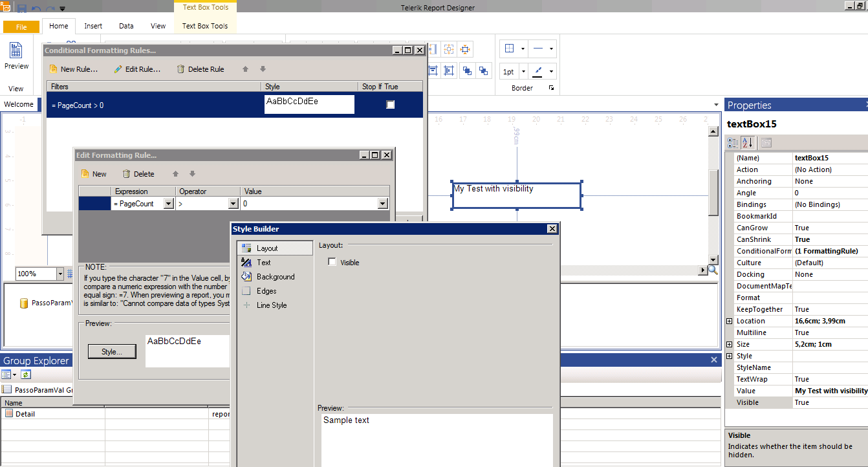Click the refresh icon in Group Explorer
Image resolution: width=868 pixels, height=467 pixels.
coord(25,375)
